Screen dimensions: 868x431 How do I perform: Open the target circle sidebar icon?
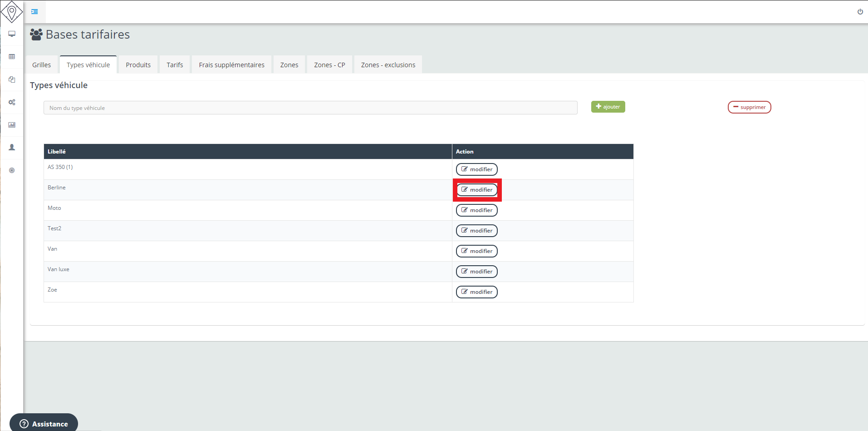(12, 170)
